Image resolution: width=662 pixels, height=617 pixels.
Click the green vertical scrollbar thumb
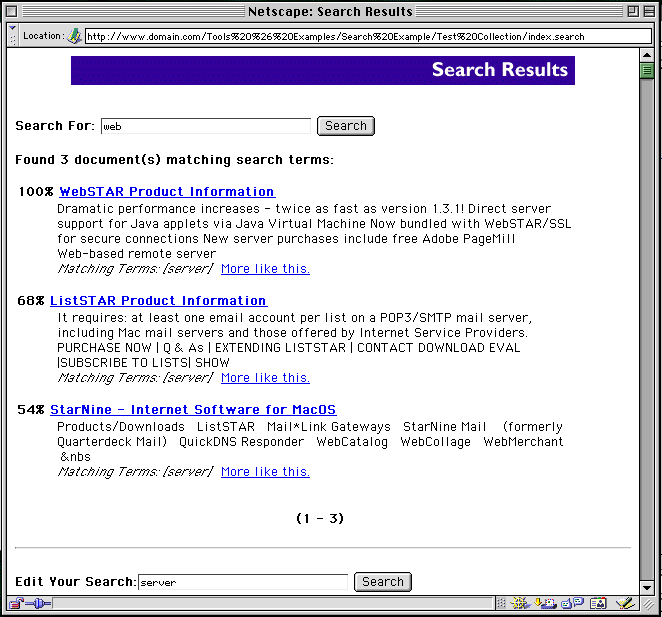pyautogui.click(x=647, y=70)
